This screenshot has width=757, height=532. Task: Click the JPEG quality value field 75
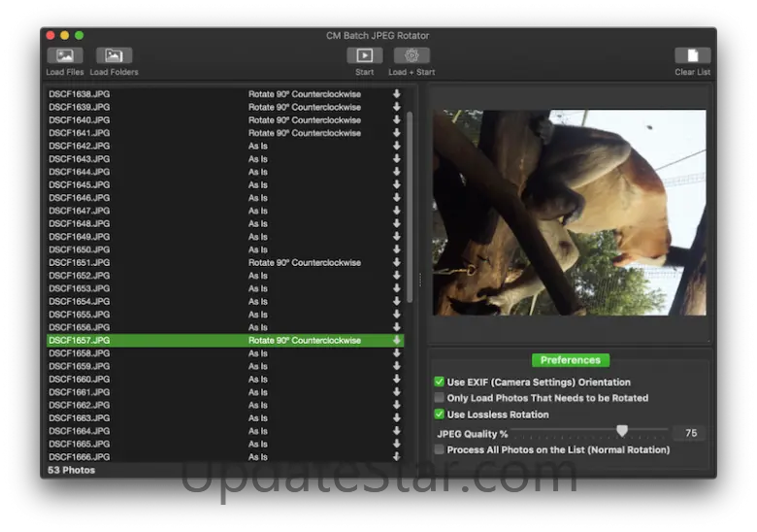(691, 433)
